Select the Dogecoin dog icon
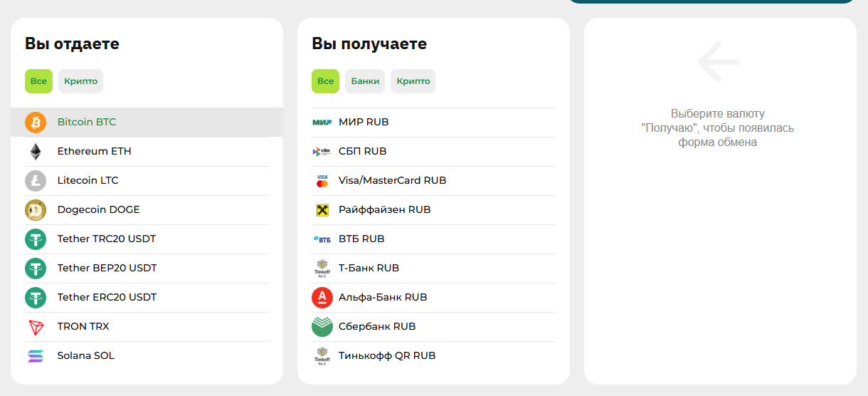Viewport: 868px width, 396px height. pyautogui.click(x=36, y=210)
